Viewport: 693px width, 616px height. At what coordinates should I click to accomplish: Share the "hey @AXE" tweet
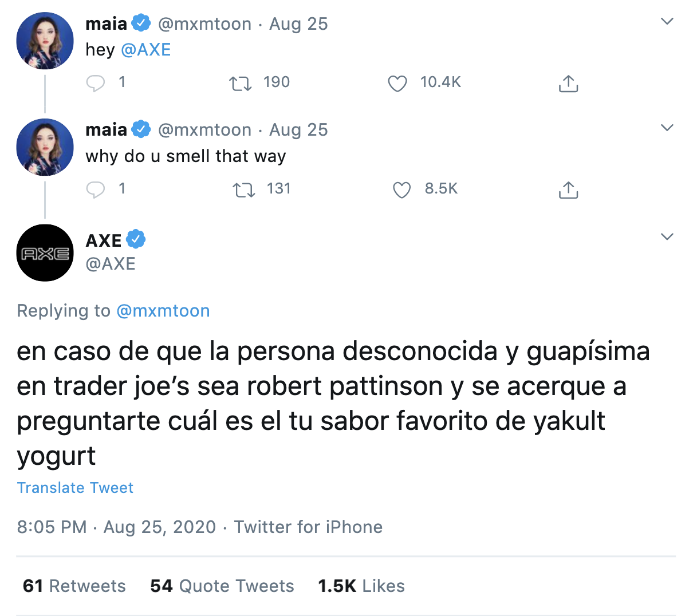(x=568, y=84)
